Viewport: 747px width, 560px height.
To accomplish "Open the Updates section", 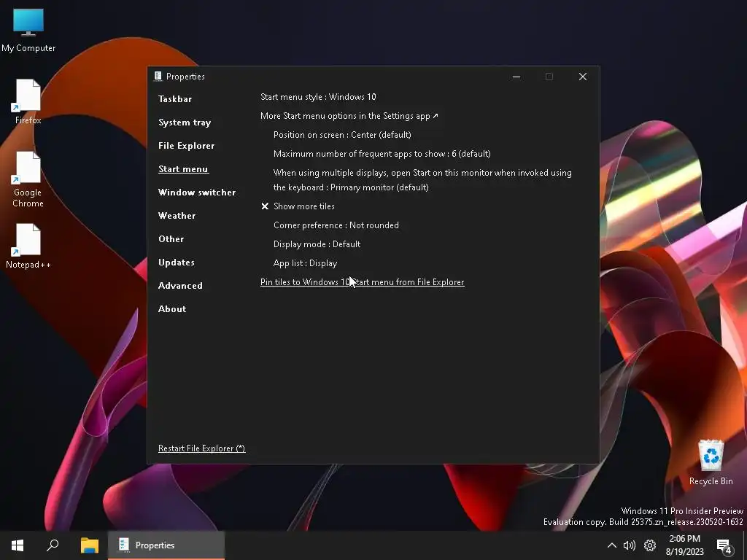I will coord(177,262).
